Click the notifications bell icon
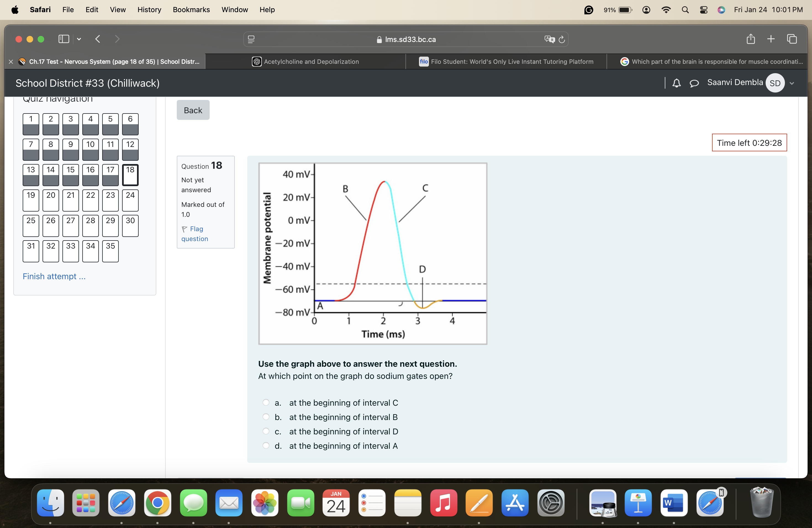This screenshot has height=528, width=812. click(676, 83)
